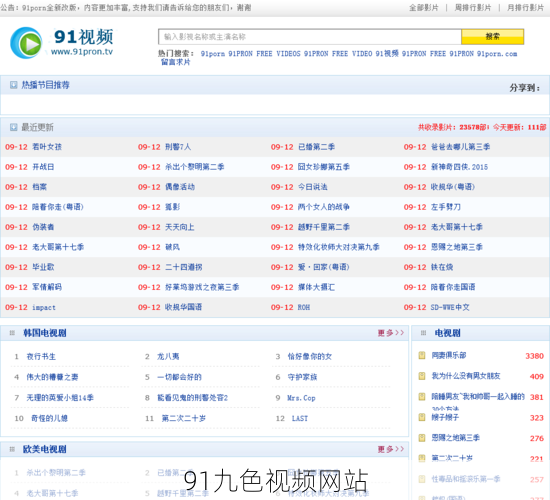Open 刑警7人 in recent updates
The width and height of the screenshot is (550, 500).
pyautogui.click(x=178, y=147)
